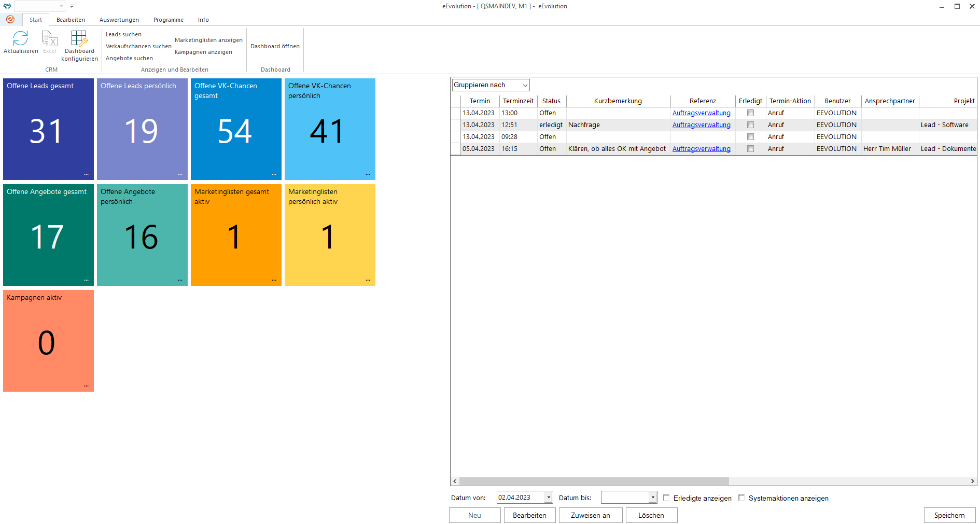Screen dimensions: 980x524
Task: Open the Datum bis date picker arrow
Action: pos(653,497)
